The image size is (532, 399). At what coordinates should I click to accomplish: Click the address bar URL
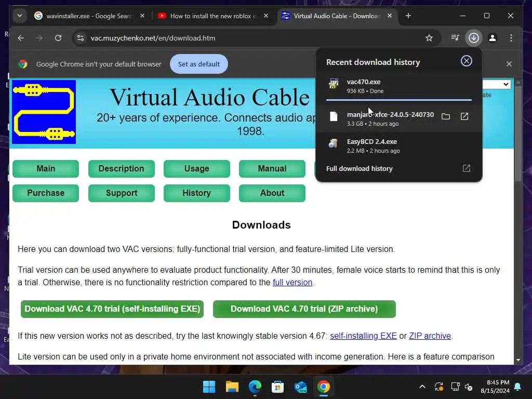153,38
